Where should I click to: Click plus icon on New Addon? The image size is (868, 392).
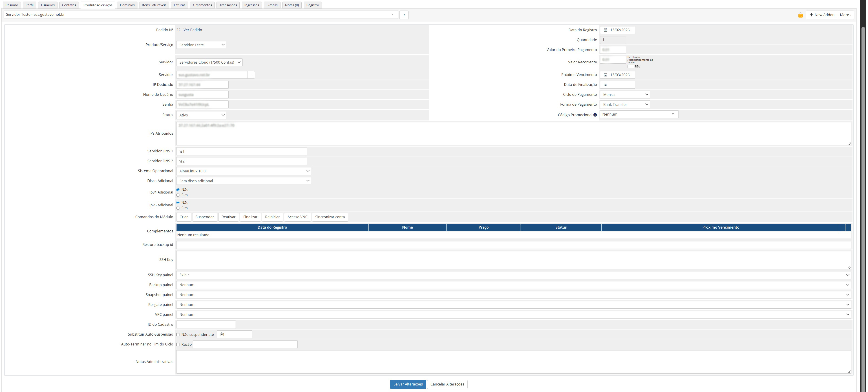[x=811, y=15]
